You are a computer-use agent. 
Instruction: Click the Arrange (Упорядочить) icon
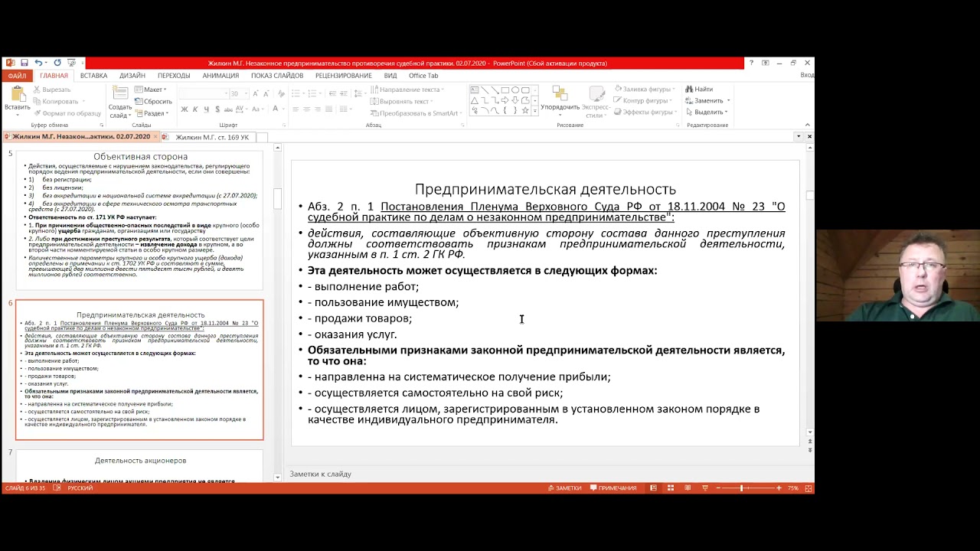click(x=560, y=93)
